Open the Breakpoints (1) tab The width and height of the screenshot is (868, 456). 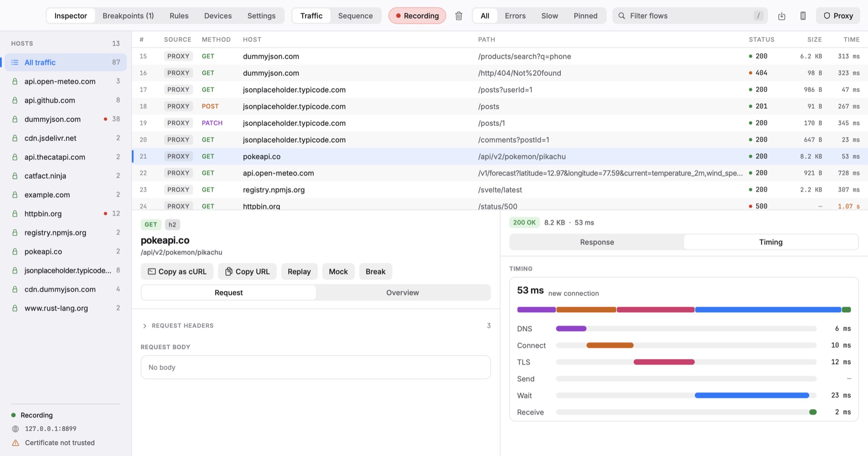(128, 16)
